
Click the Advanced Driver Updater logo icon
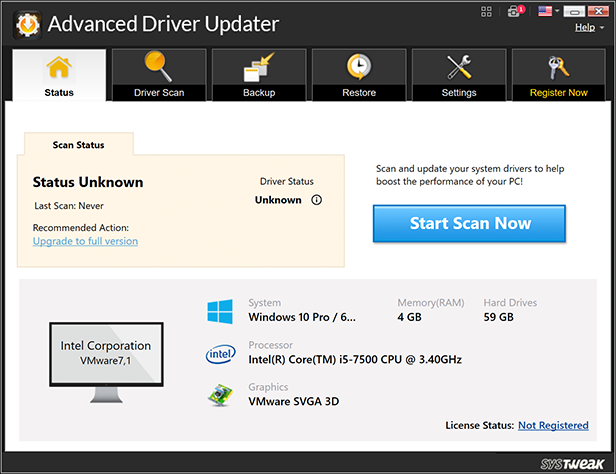[x=28, y=25]
